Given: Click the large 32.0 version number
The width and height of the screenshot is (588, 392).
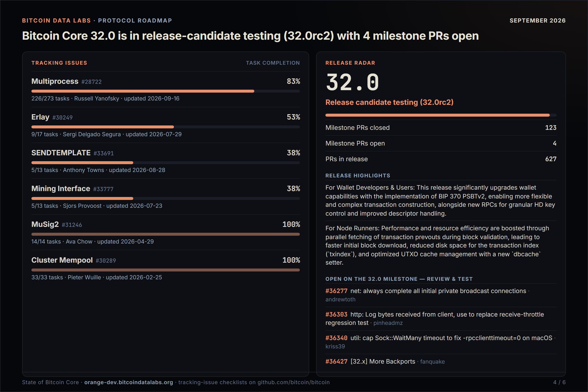Looking at the screenshot, I should tap(352, 82).
